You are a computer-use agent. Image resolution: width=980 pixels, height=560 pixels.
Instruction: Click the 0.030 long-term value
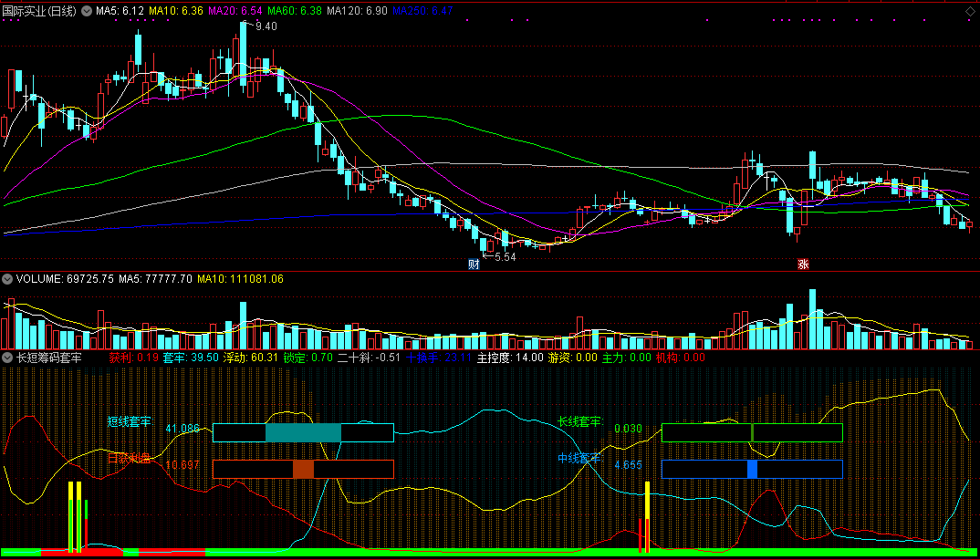(x=628, y=428)
